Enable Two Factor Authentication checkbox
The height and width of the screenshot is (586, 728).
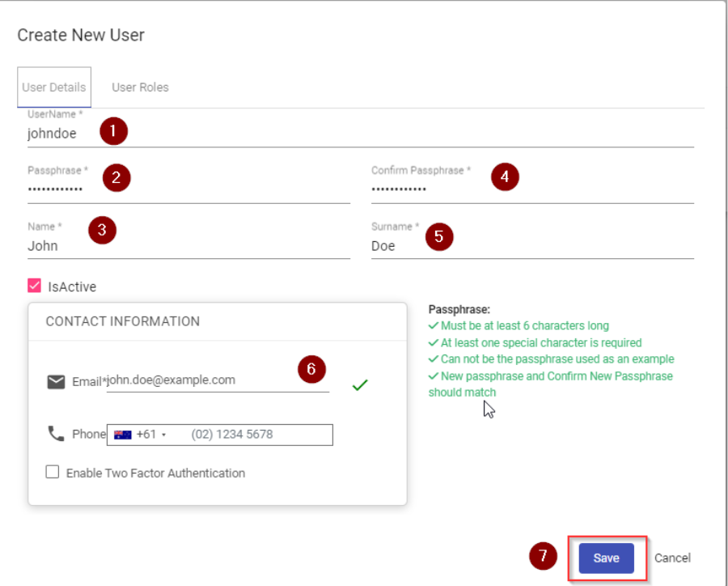(53, 473)
